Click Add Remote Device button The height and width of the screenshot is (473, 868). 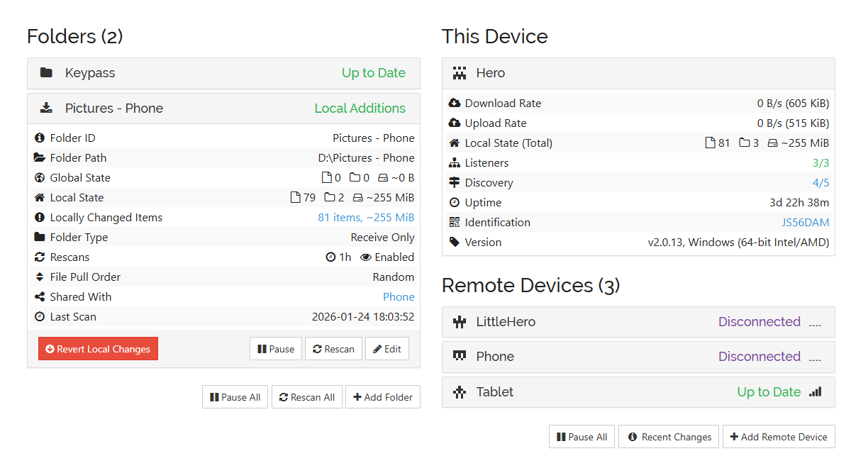point(779,437)
